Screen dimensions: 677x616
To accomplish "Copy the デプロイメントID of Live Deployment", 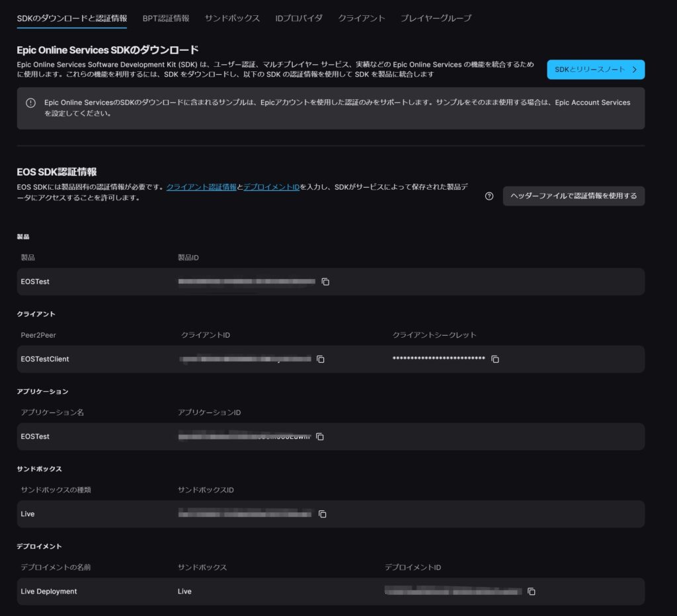I will tap(532, 592).
